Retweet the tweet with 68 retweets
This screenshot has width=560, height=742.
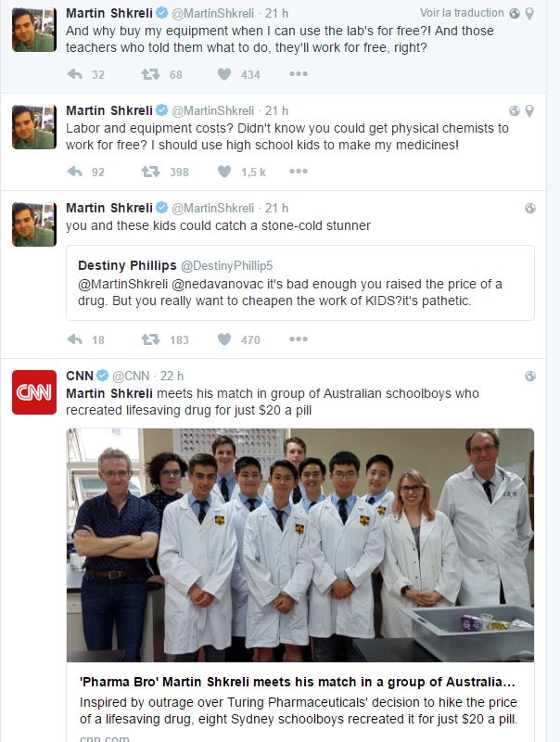click(x=150, y=74)
